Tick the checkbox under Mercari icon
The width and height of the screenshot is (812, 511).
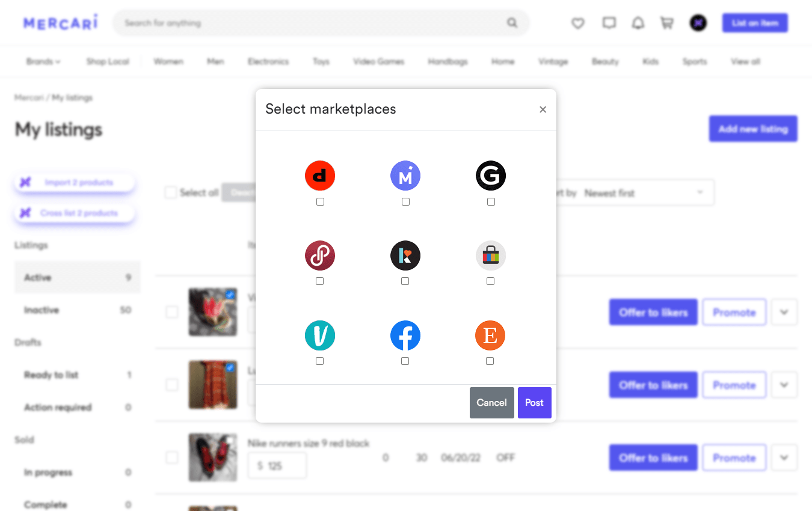(x=405, y=202)
